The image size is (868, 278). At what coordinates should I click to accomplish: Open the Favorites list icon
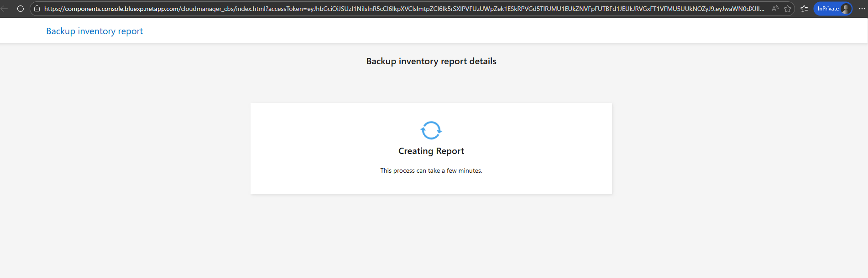coord(804,9)
